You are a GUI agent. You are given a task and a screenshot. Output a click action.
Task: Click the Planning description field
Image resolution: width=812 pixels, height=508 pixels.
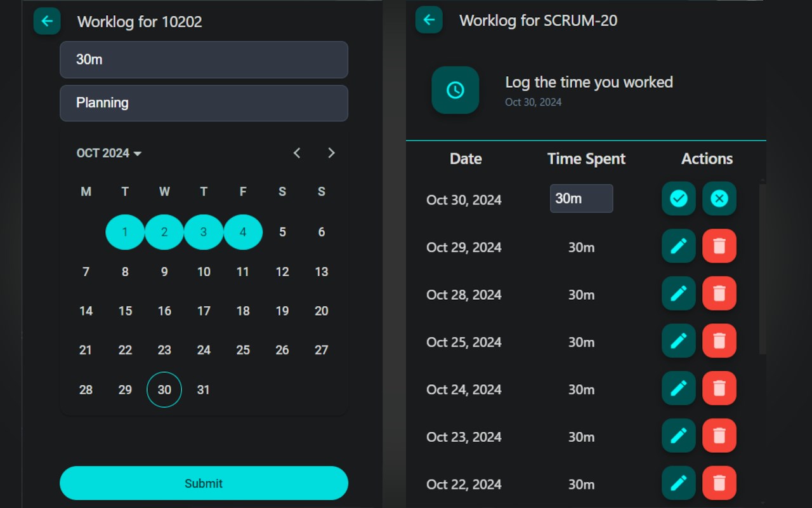204,103
